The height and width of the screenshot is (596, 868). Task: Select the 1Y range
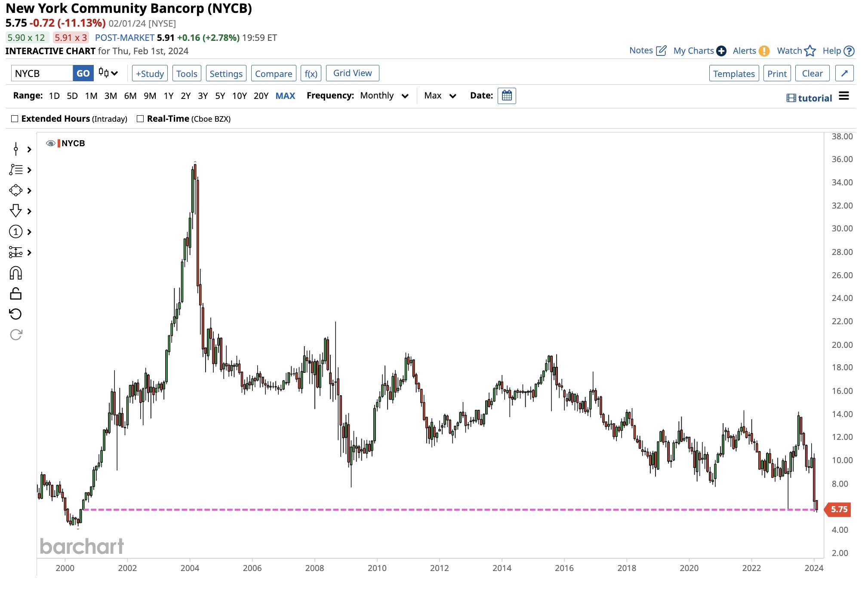point(169,95)
